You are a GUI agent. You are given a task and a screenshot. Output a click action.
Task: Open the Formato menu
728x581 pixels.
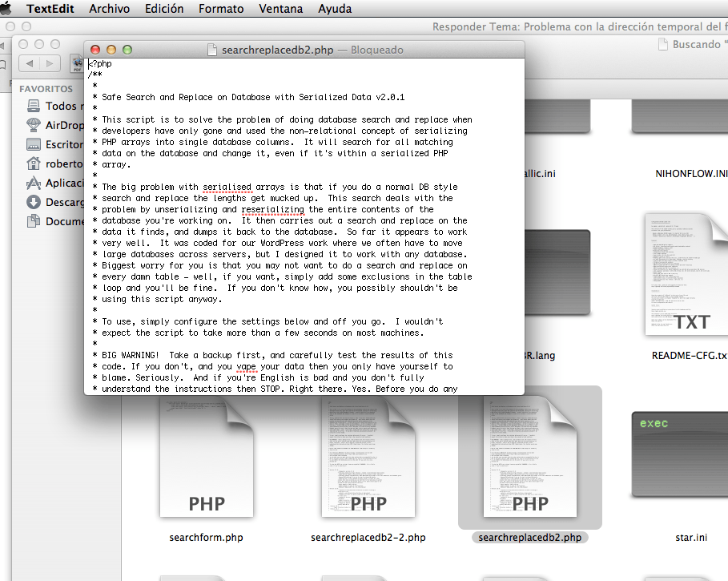coord(221,8)
